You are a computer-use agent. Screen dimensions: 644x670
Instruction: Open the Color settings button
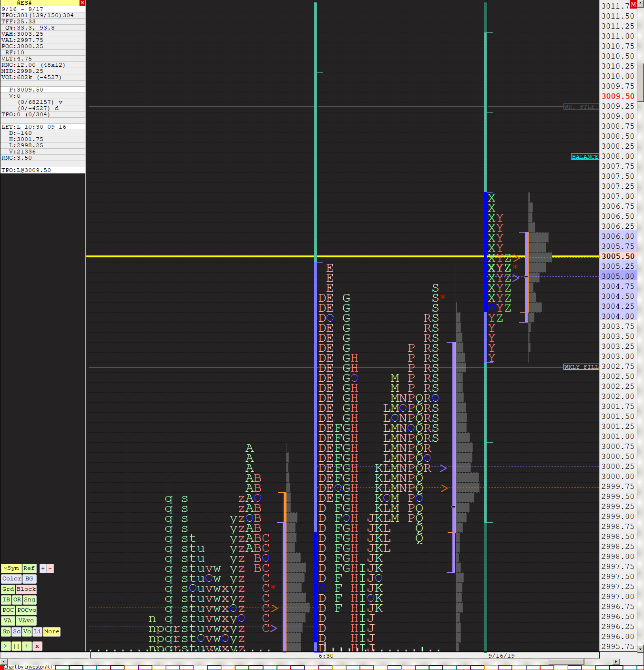point(11,579)
